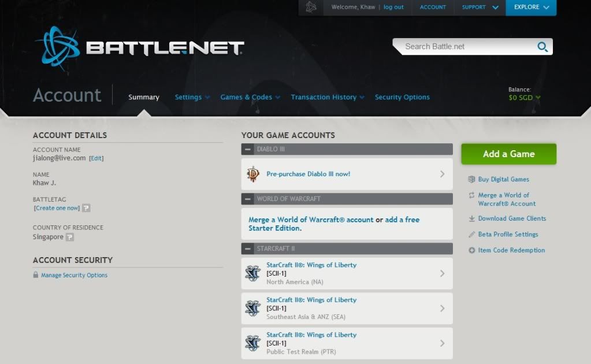591x364 pixels.
Task: Click the padlock icon by Manage Security Options
Action: 35,274
